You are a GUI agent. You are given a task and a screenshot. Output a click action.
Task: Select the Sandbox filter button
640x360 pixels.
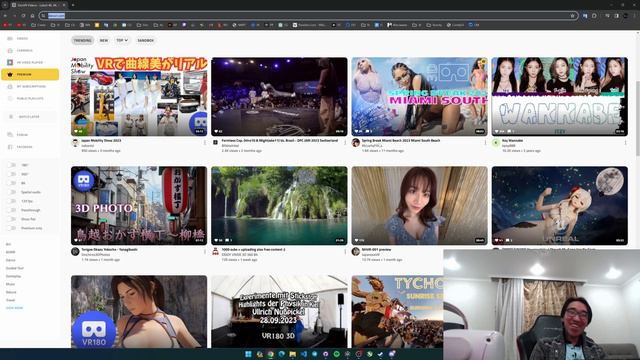click(145, 40)
